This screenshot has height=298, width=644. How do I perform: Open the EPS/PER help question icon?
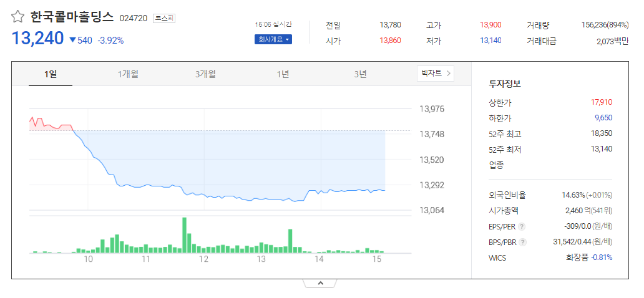[x=522, y=227]
